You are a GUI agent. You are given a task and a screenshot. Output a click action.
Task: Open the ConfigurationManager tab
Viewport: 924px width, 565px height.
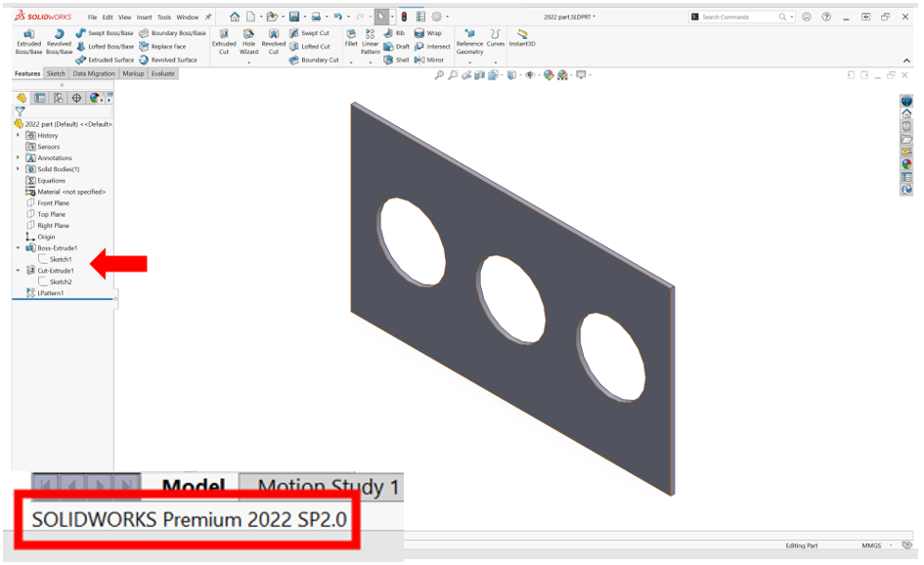[x=59, y=98]
